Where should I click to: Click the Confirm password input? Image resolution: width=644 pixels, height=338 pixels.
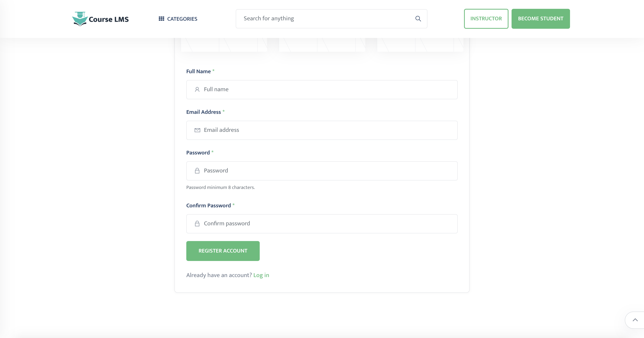(x=325, y=223)
